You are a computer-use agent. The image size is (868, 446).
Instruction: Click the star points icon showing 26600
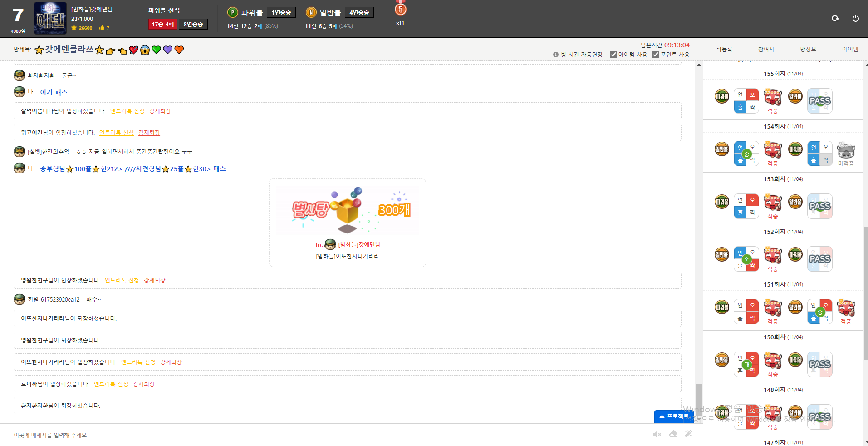[x=74, y=28]
